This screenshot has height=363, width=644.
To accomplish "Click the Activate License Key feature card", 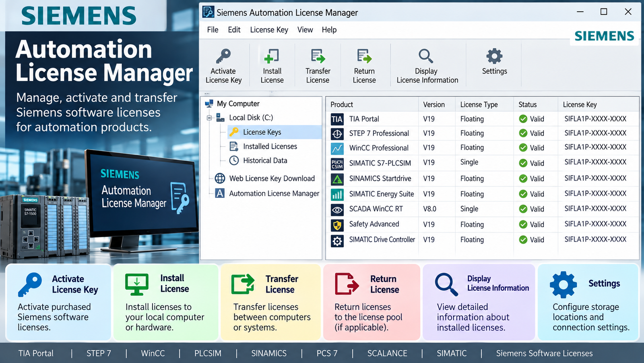I will pyautogui.click(x=58, y=302).
